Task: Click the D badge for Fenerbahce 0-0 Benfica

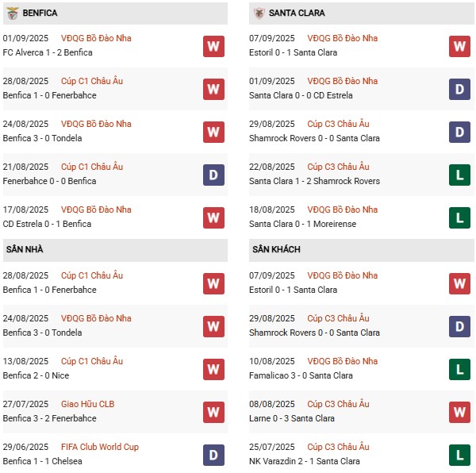Action: 213,175
